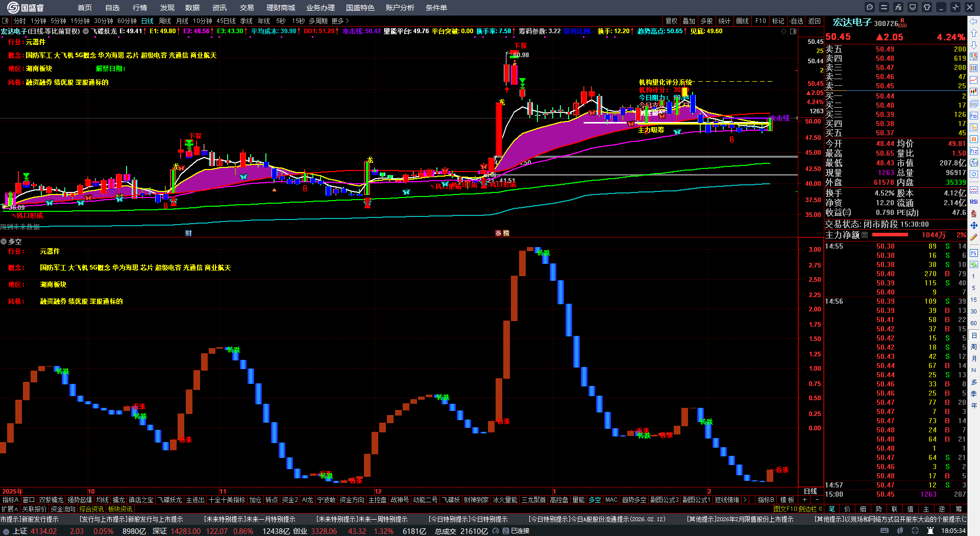Expand the 更多 periods dropdown
Screen dimensions: 980x536
pos(340,21)
